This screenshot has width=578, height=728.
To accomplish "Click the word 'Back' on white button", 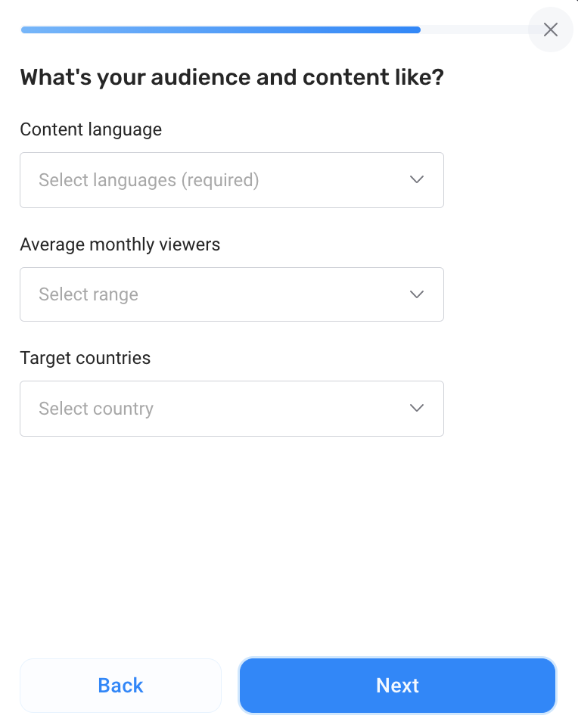I will coord(121,686).
